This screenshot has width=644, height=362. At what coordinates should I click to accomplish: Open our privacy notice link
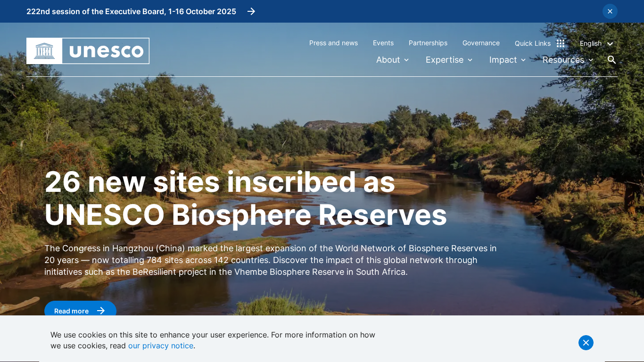161,346
